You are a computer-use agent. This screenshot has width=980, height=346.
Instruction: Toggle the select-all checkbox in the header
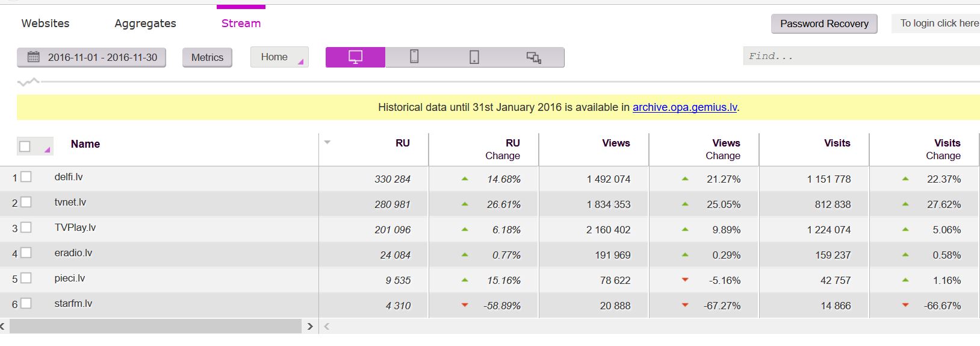pyautogui.click(x=25, y=146)
